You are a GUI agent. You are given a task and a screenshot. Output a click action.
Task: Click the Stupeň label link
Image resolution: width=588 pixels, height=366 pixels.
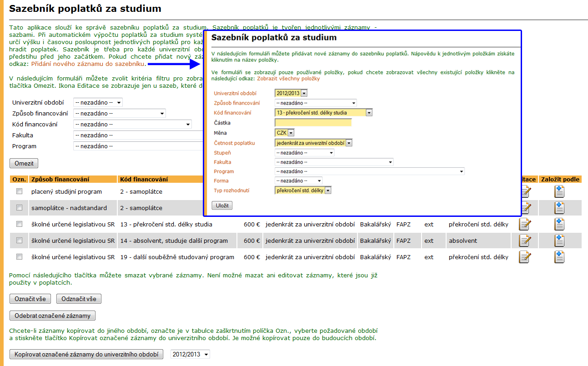pos(222,153)
